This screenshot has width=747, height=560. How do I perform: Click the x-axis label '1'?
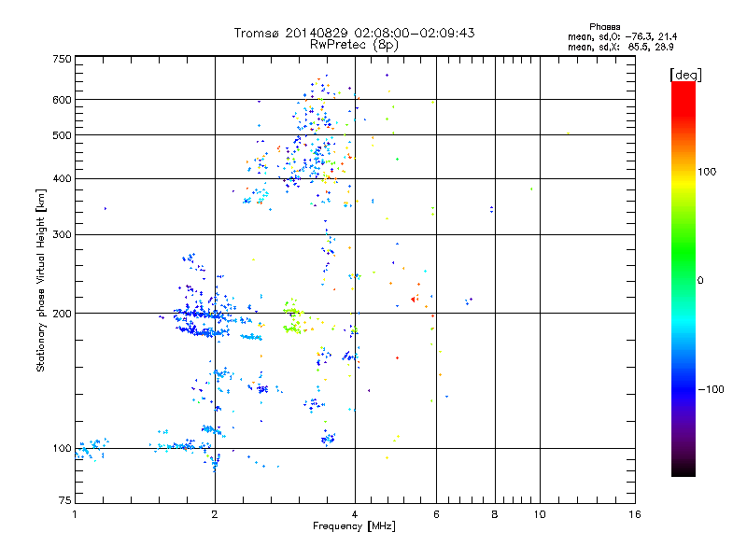coord(75,514)
